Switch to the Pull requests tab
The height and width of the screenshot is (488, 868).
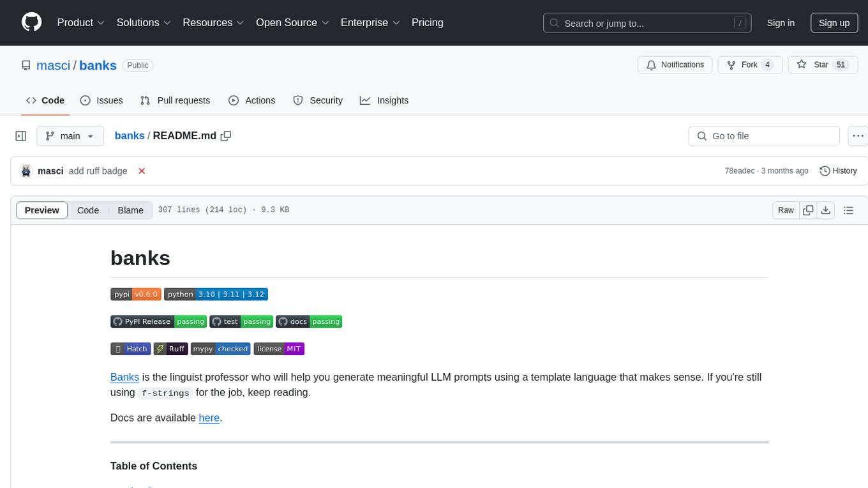point(175,100)
